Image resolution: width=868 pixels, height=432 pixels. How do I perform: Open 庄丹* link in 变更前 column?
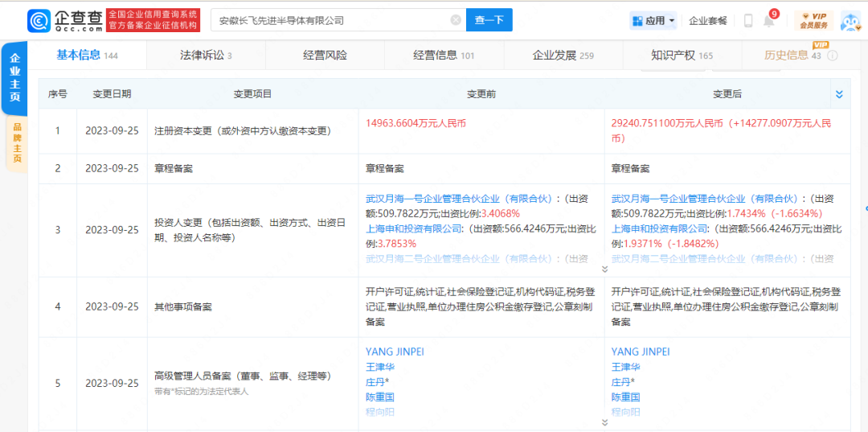coord(377,381)
